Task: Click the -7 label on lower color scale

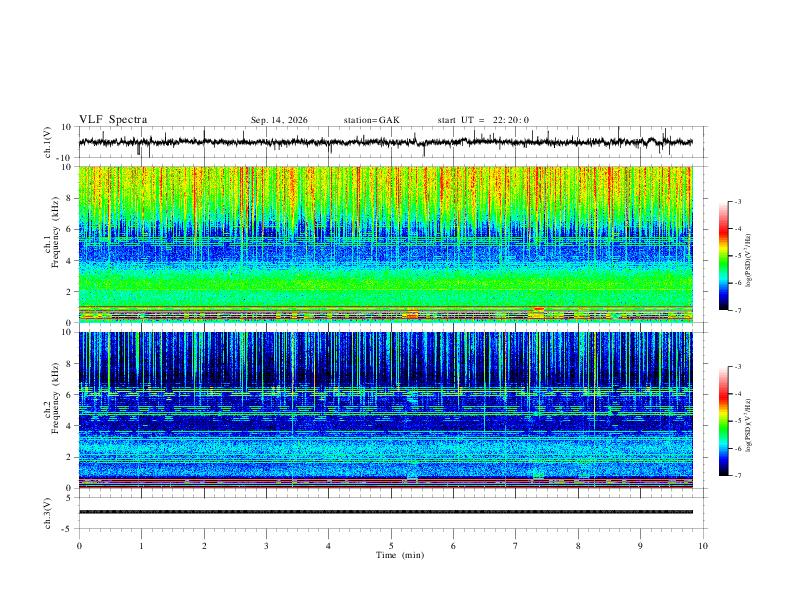Action: click(737, 476)
